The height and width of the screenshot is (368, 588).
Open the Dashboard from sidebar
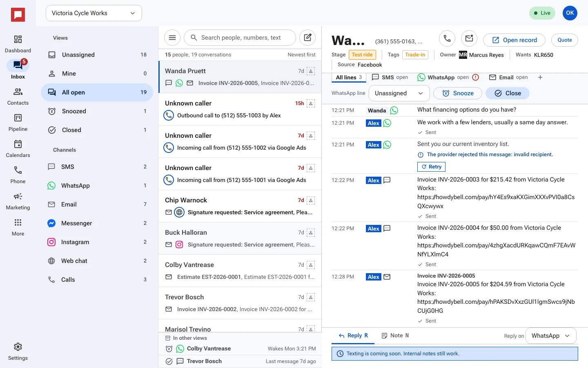(x=18, y=44)
